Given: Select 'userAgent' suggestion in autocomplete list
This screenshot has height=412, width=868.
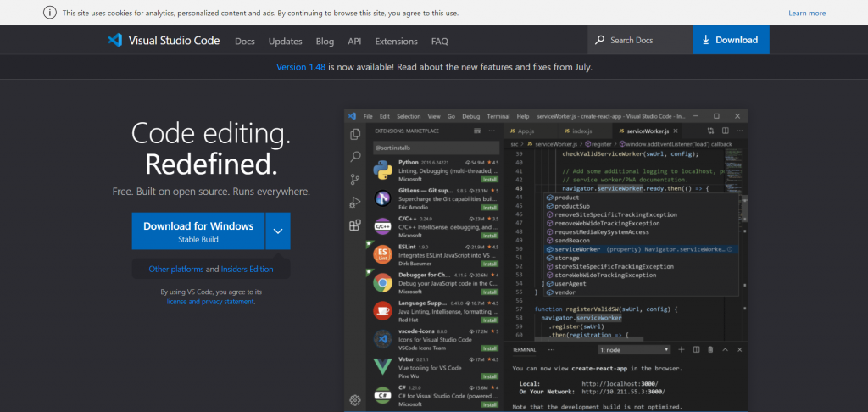Looking at the screenshot, I should 641,283.
